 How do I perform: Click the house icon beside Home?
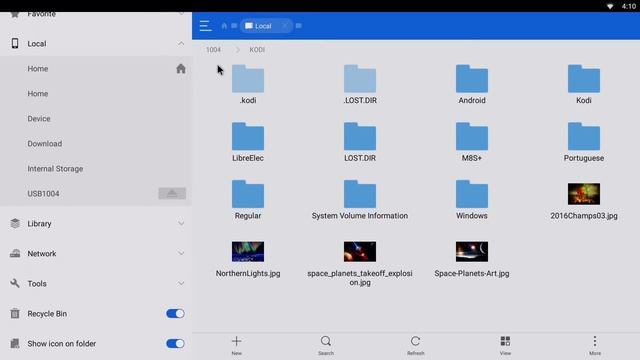[181, 69]
